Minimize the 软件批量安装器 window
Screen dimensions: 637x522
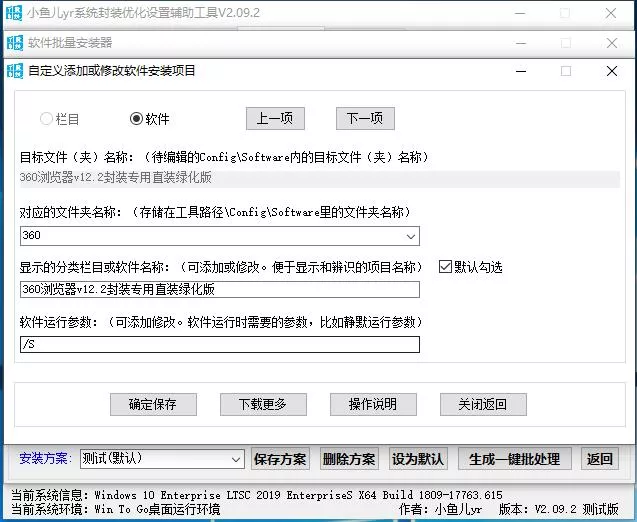click(521, 43)
